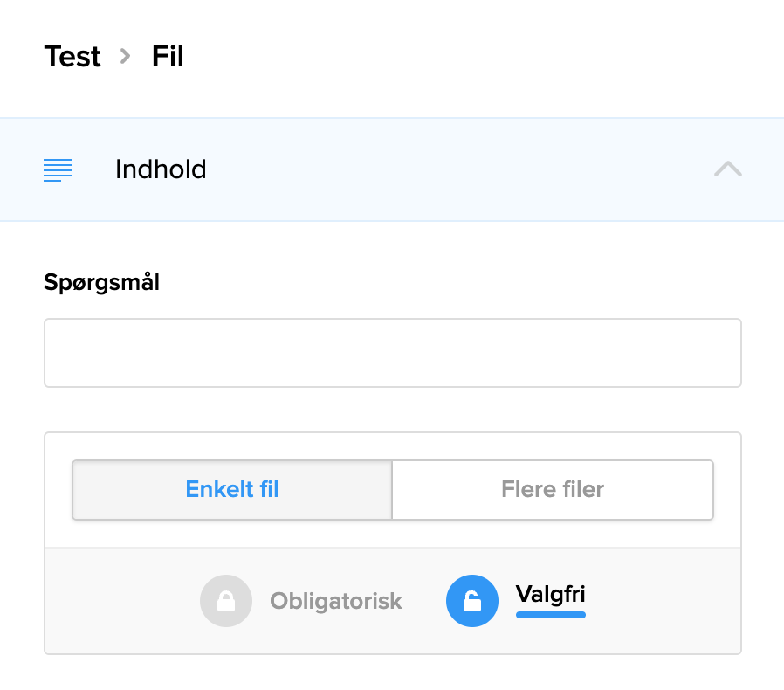Click the Fil breadcrumb item

click(168, 57)
